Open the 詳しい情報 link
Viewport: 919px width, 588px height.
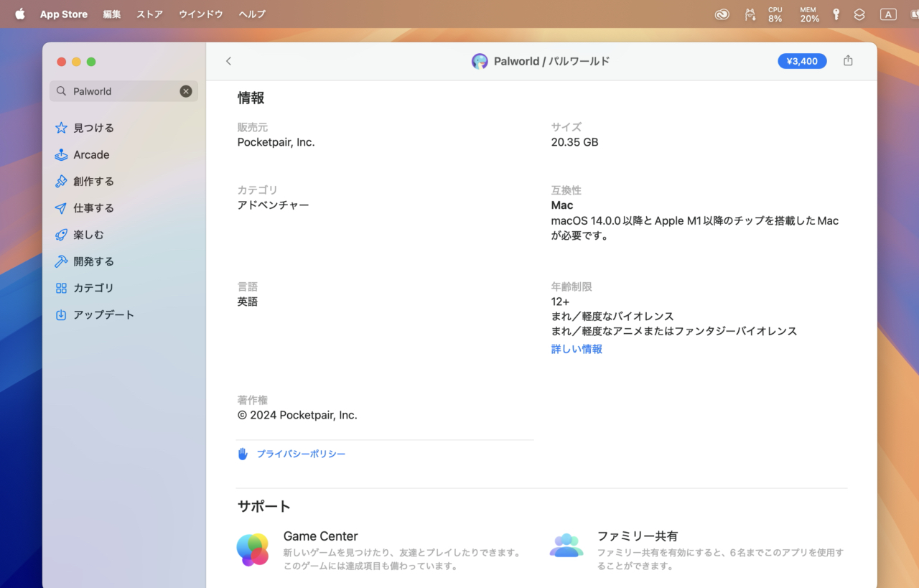(577, 349)
